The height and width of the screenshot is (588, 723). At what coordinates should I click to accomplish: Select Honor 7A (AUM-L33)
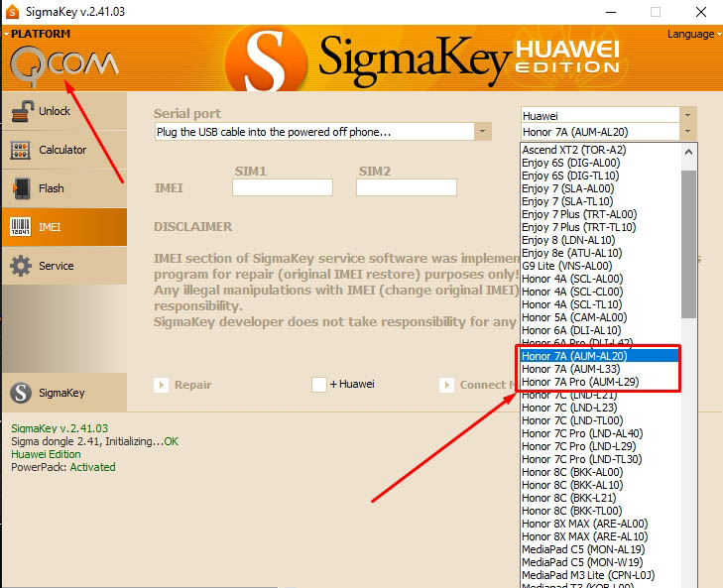click(x=599, y=369)
